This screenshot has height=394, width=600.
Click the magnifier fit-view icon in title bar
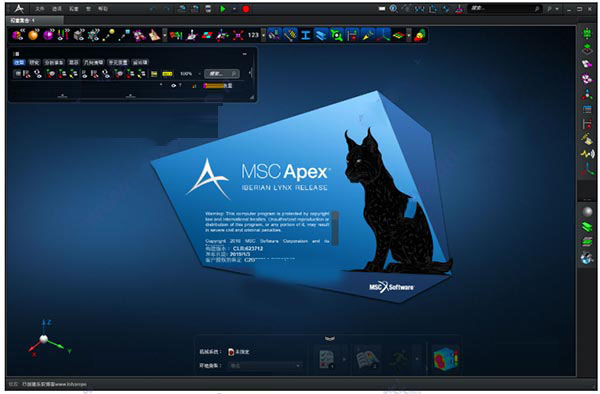393,8
